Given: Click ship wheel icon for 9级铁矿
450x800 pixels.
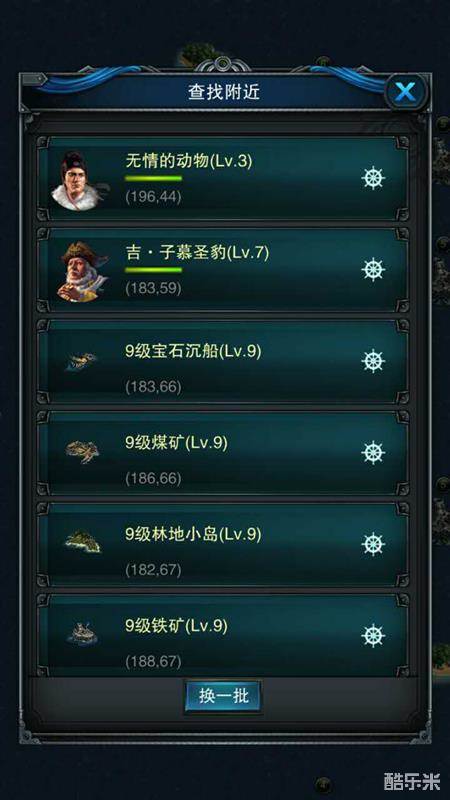Looking at the screenshot, I should (373, 636).
